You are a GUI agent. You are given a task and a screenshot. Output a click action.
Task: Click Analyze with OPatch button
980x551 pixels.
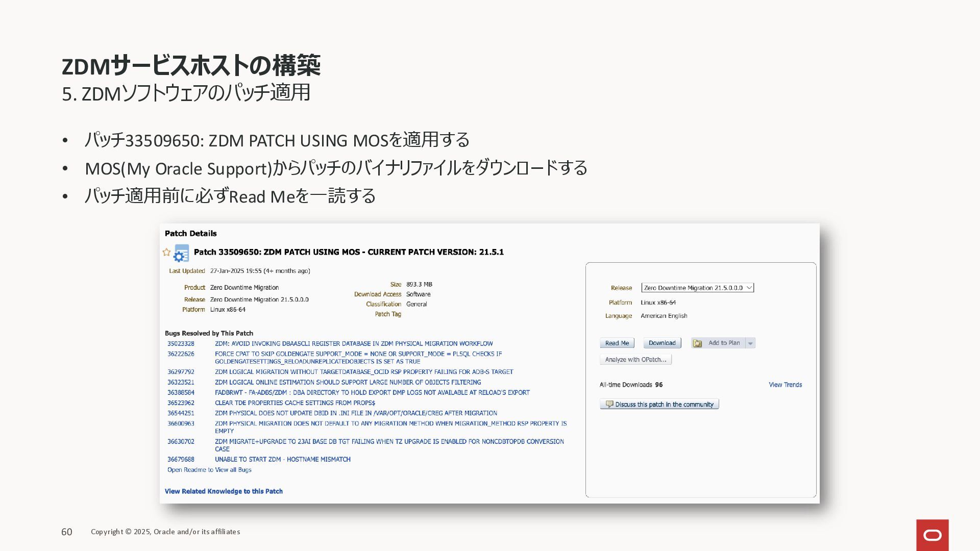[635, 360]
